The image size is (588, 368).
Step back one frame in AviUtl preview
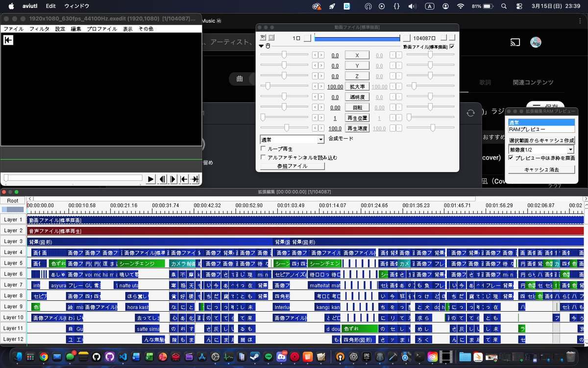pyautogui.click(x=162, y=179)
